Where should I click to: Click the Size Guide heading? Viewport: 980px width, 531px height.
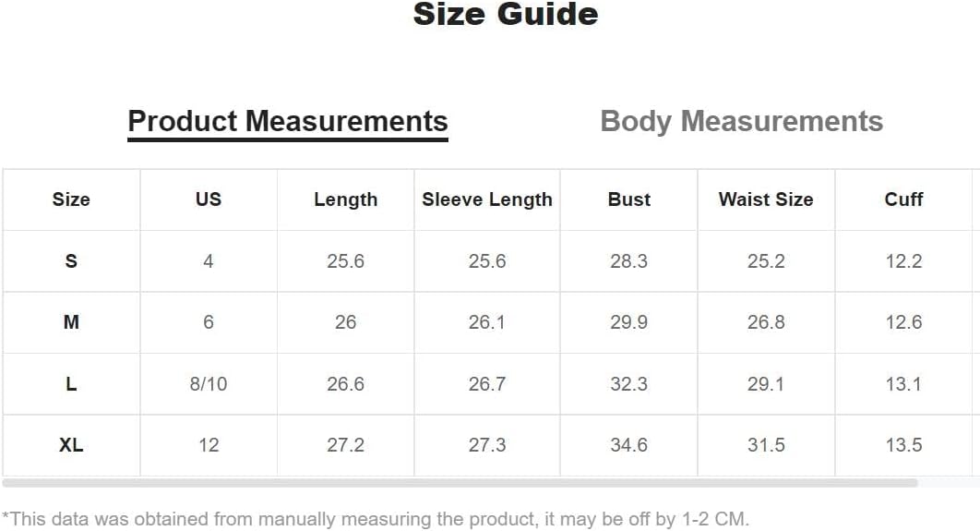(x=506, y=14)
